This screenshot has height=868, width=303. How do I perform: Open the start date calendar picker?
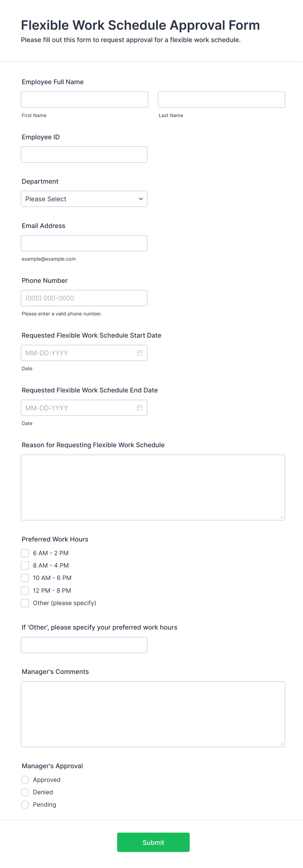(140, 353)
